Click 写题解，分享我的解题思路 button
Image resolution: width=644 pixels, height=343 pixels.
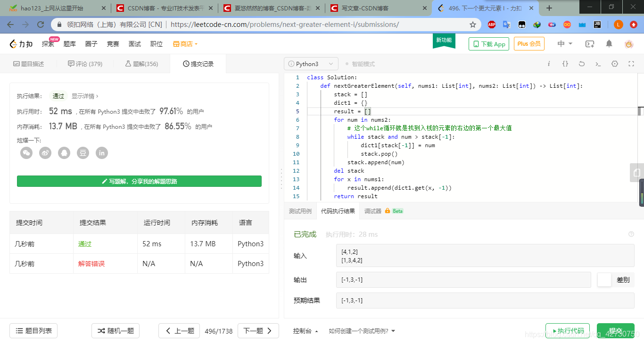(x=139, y=181)
